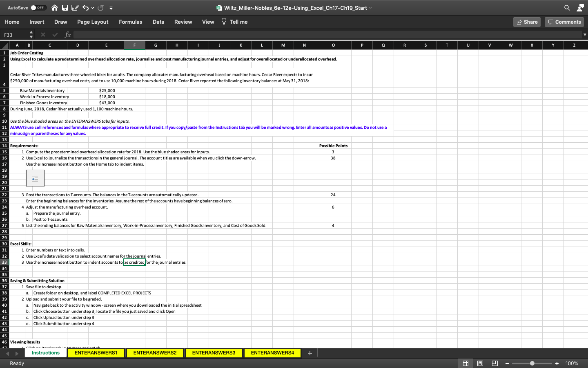Open the Customize Quick Access Toolbar chevron
Viewport: 588px width, 368px height.
[x=110, y=7]
